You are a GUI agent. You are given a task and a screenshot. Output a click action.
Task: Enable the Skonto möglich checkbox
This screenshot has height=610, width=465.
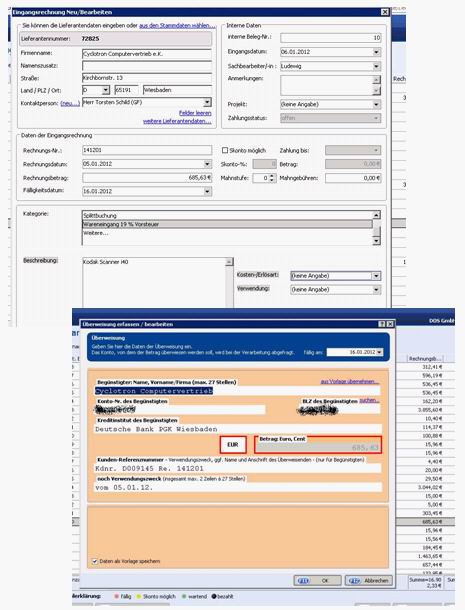click(225, 150)
